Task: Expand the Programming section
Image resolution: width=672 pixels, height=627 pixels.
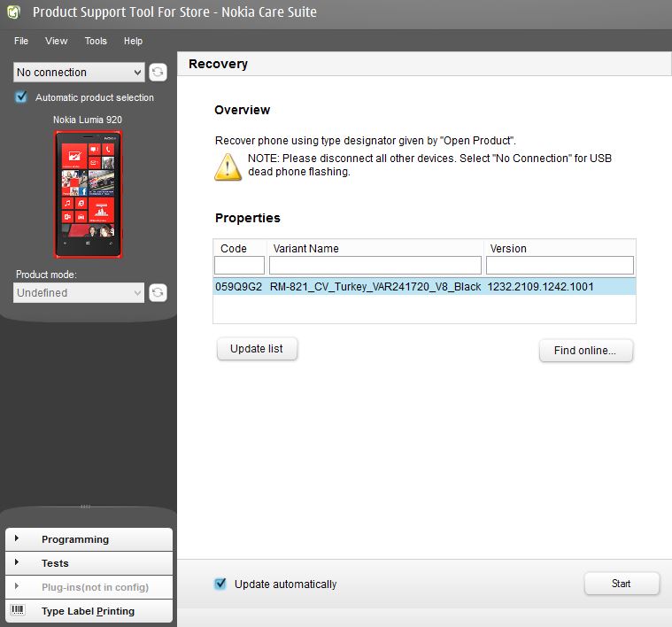Action: click(x=89, y=539)
